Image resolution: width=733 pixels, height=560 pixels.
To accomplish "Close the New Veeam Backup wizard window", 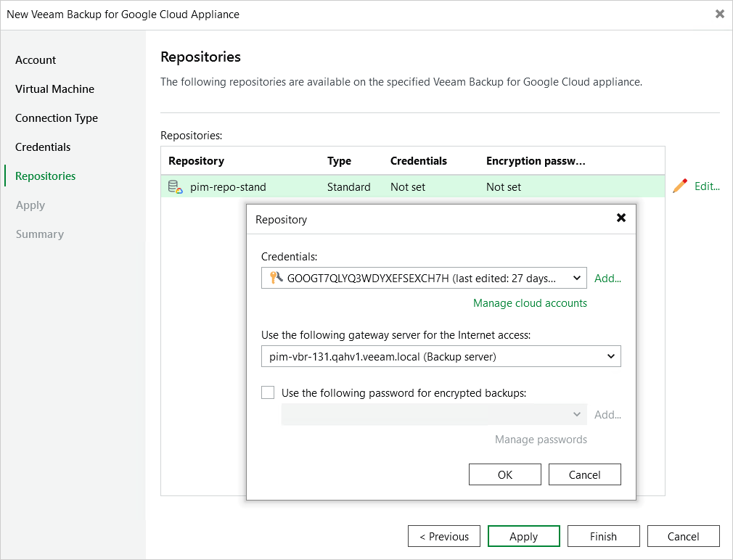I will click(x=719, y=14).
